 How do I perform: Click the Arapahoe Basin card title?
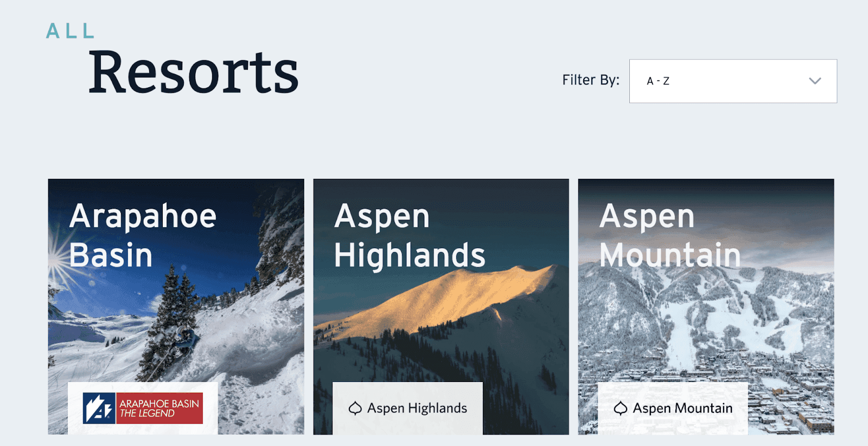143,235
